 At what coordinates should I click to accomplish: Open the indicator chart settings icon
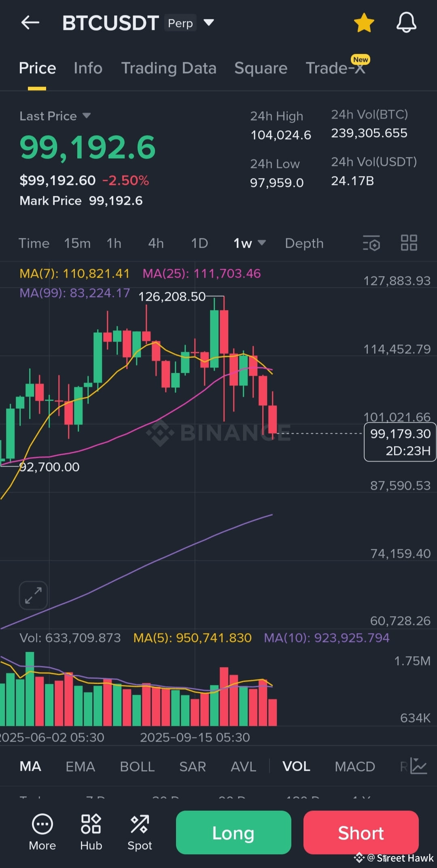pos(419,766)
